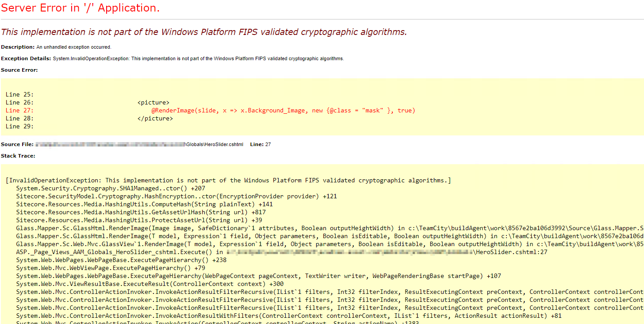Click the Line 25 label in source
The width and height of the screenshot is (644, 324).
(x=19, y=94)
